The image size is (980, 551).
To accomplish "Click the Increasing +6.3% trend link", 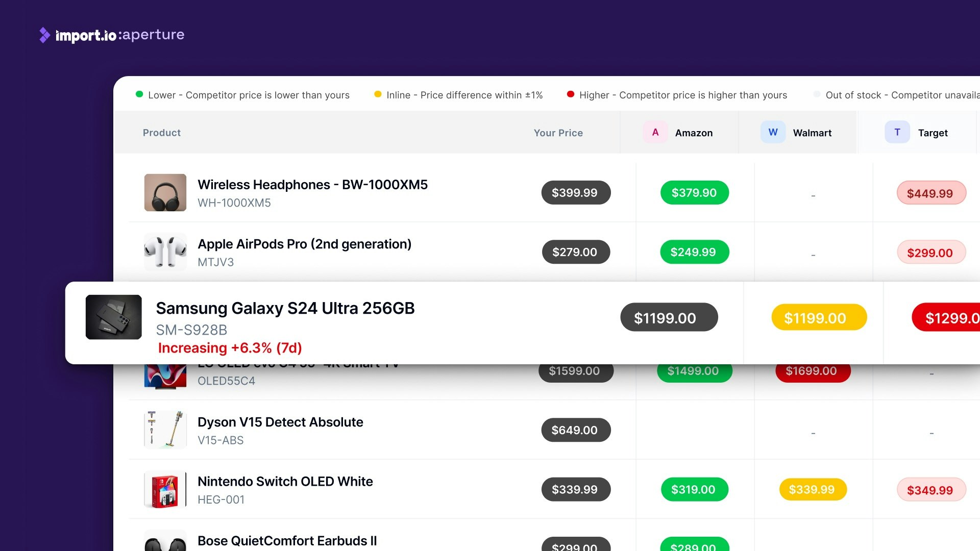I will [229, 347].
